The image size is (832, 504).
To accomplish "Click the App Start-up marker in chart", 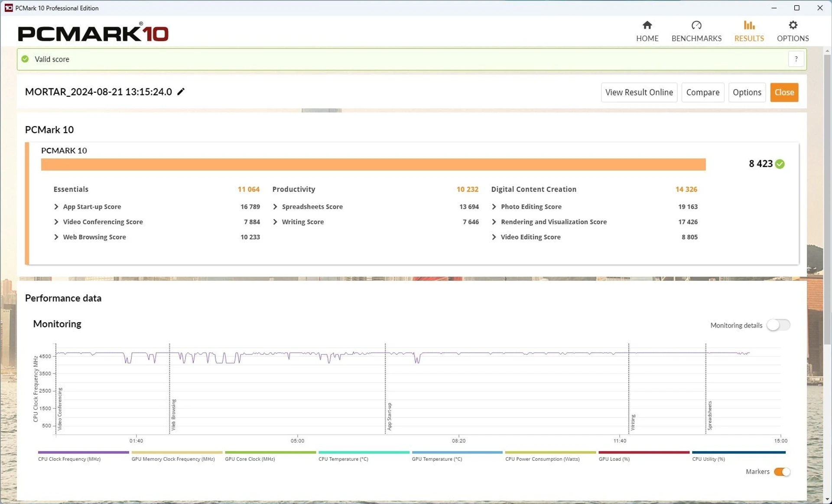I will [x=389, y=416].
